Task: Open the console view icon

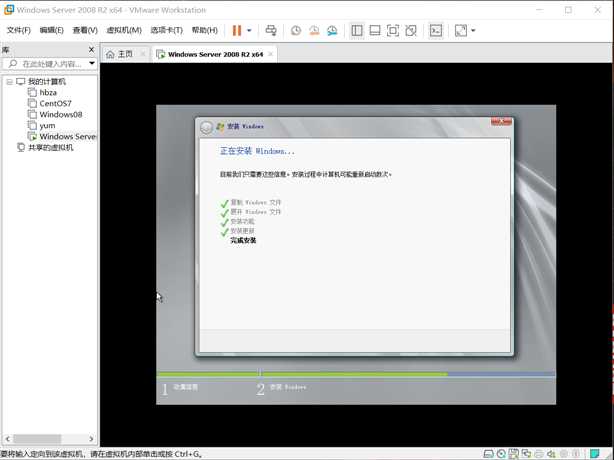Action: coord(436,31)
